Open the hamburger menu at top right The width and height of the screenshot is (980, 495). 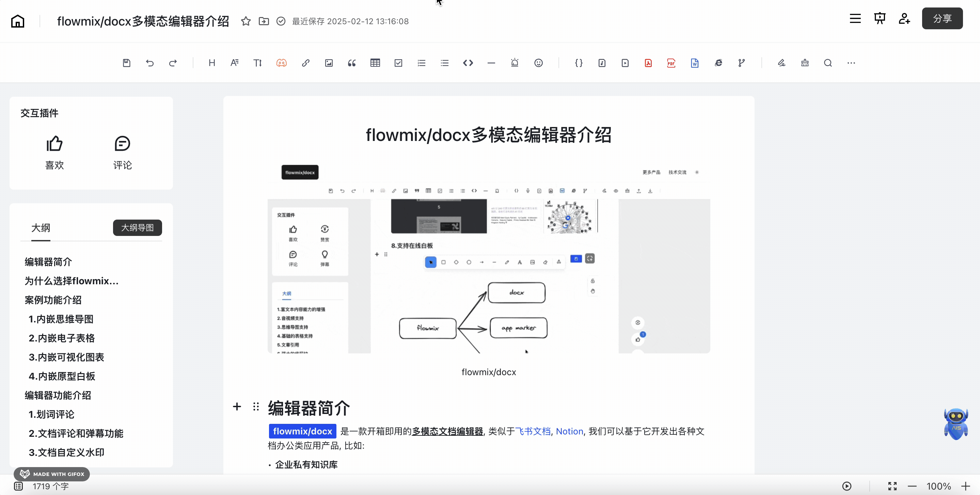(x=855, y=18)
